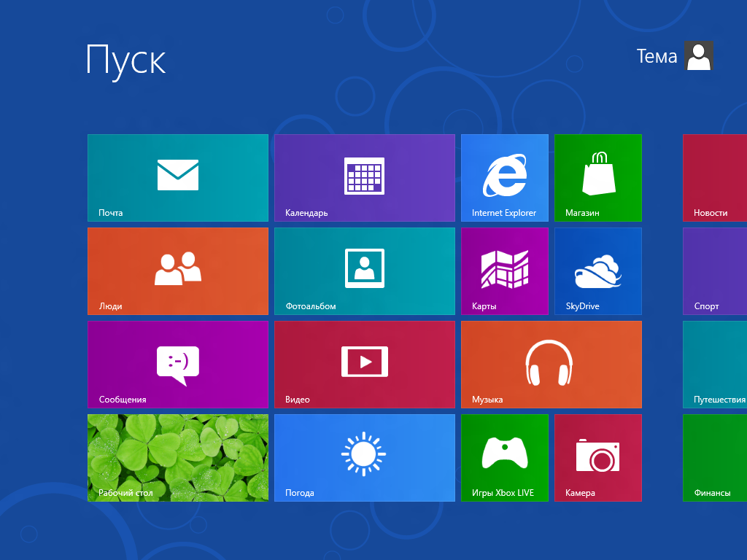Open the Камера camera tile

(x=597, y=457)
